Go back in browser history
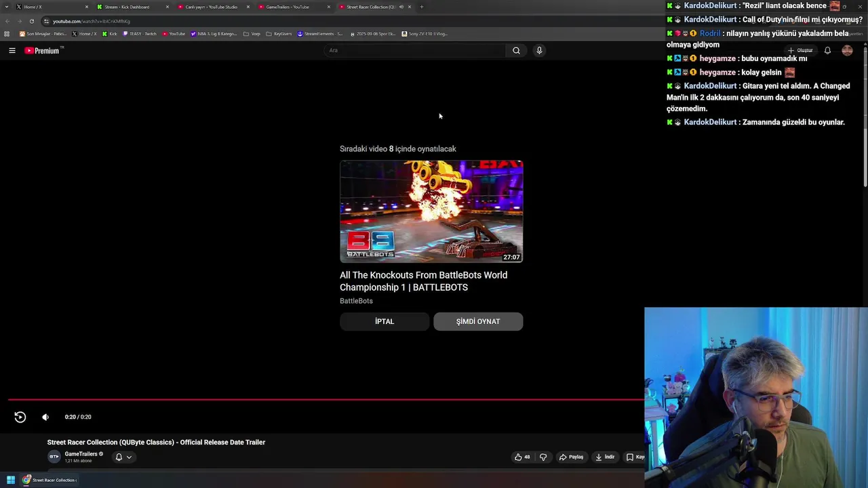The height and width of the screenshot is (488, 868). (x=7, y=21)
